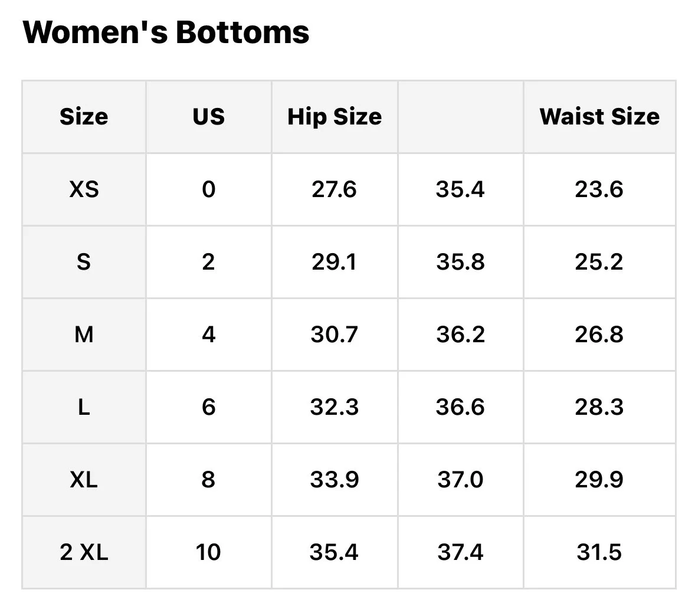Select the M size row label

coord(84,335)
